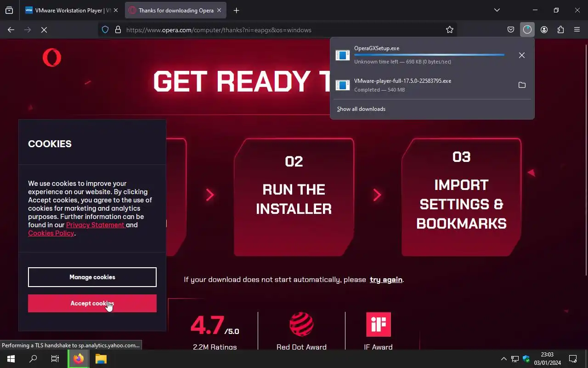Viewport: 588px width, 368px height.
Task: Open the notification center icon
Action: point(573,359)
